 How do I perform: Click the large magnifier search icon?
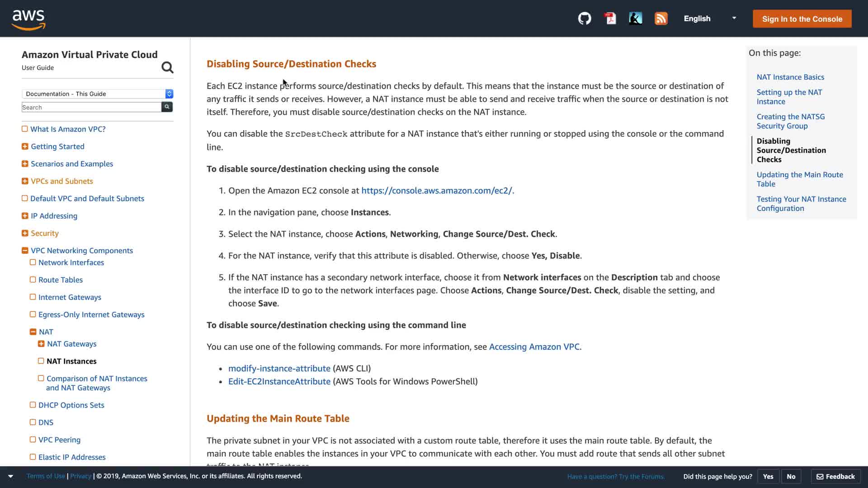tap(167, 68)
